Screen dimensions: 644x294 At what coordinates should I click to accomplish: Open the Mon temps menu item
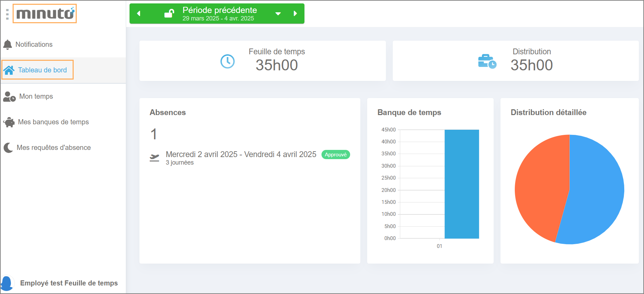pos(63,96)
